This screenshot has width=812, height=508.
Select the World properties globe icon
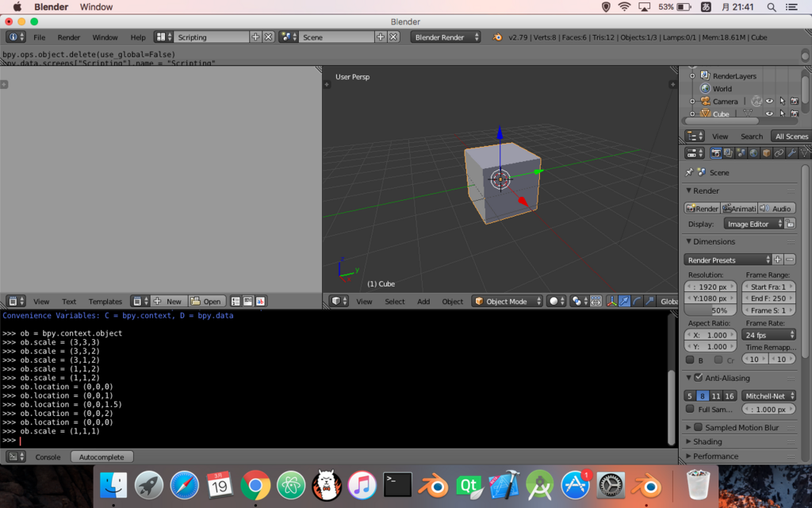[x=754, y=152]
